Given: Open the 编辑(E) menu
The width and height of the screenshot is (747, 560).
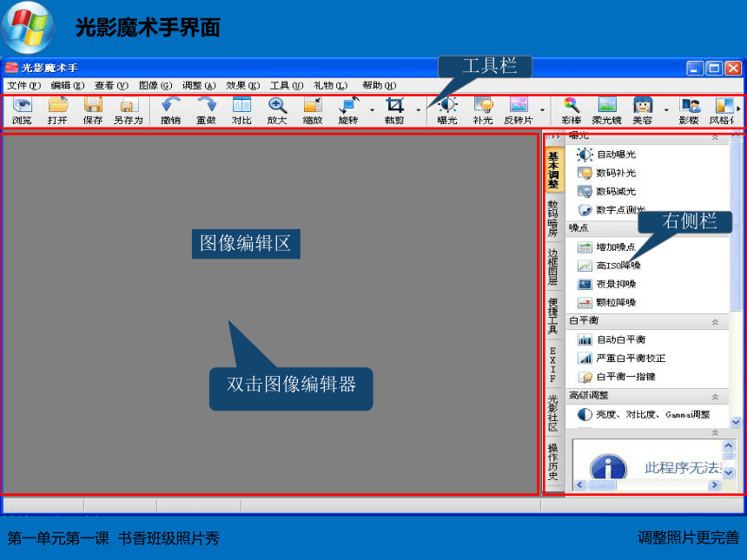Looking at the screenshot, I should tap(68, 86).
